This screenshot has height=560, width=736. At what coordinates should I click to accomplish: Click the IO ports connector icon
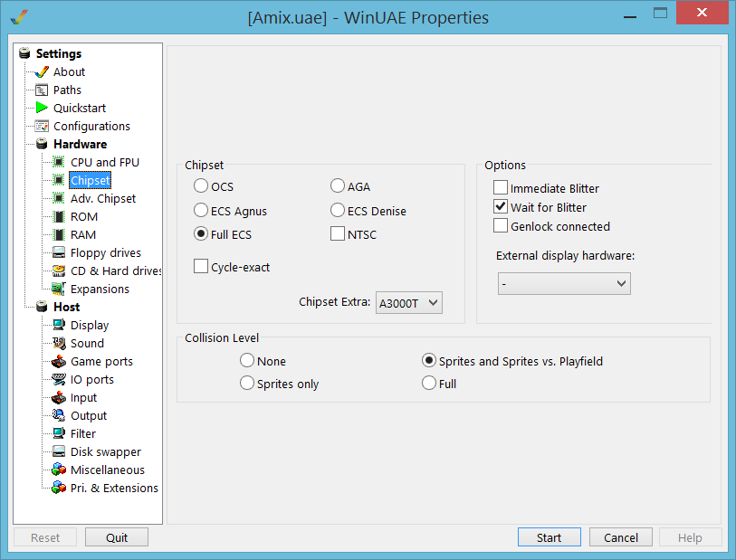point(59,379)
